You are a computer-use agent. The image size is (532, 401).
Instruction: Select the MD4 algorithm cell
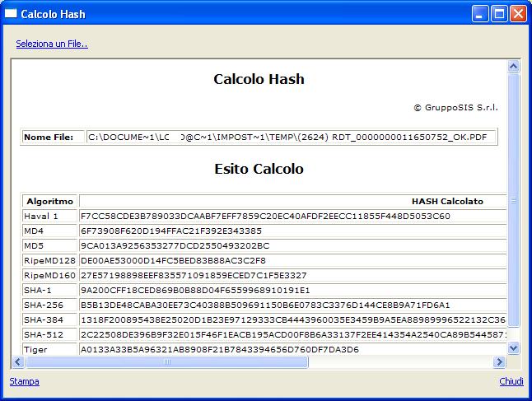click(x=50, y=231)
